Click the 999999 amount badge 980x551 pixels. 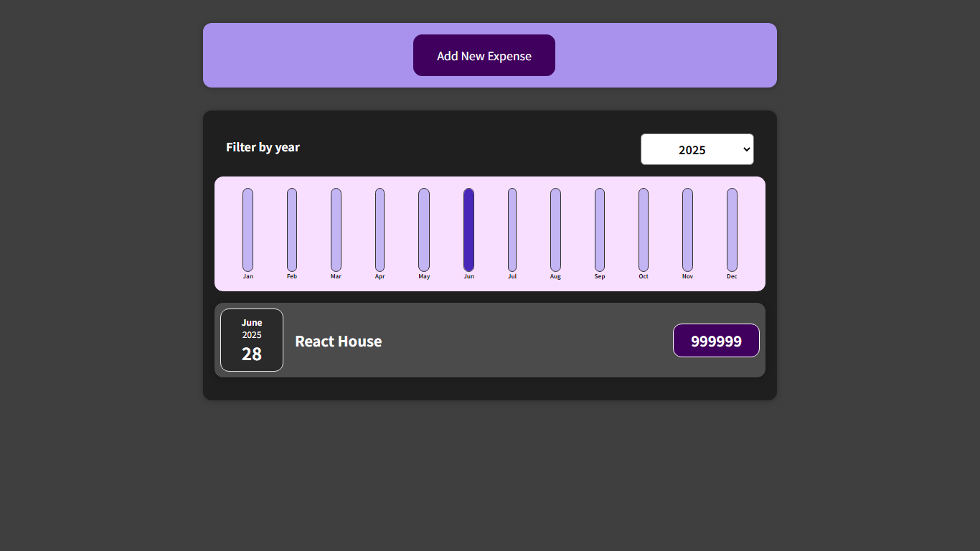(x=715, y=340)
